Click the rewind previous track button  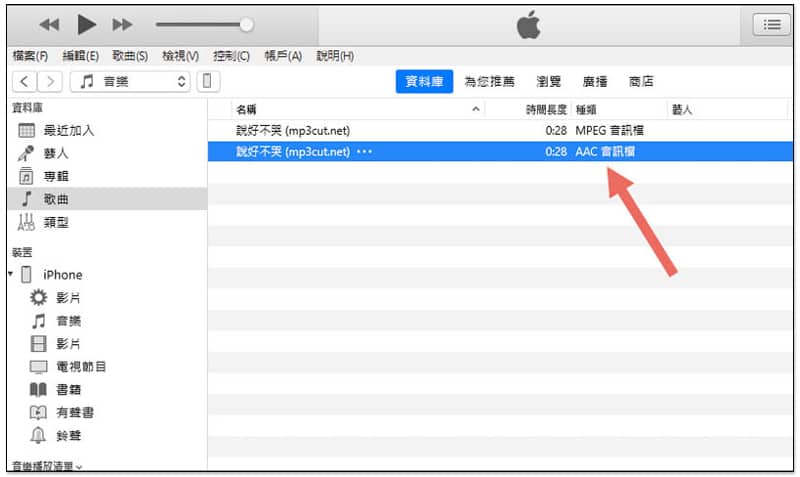49,24
